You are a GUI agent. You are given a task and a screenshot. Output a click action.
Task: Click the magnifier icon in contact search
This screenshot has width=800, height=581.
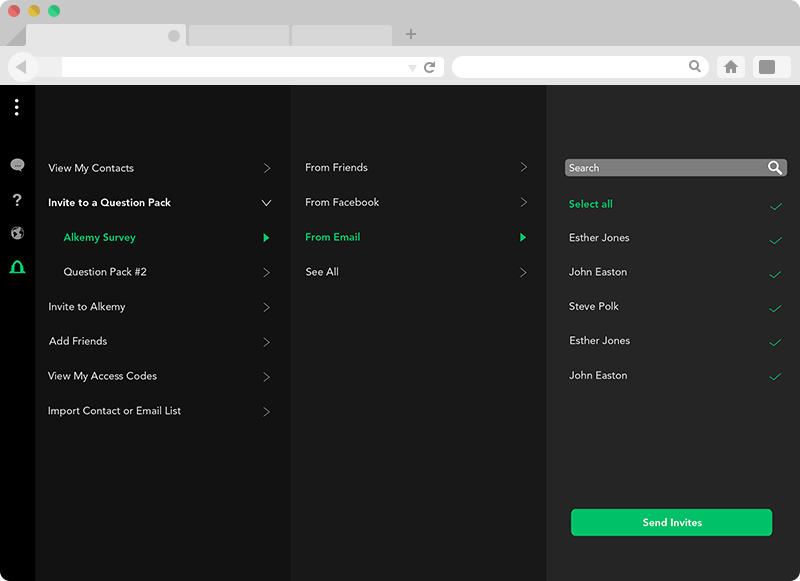775,168
